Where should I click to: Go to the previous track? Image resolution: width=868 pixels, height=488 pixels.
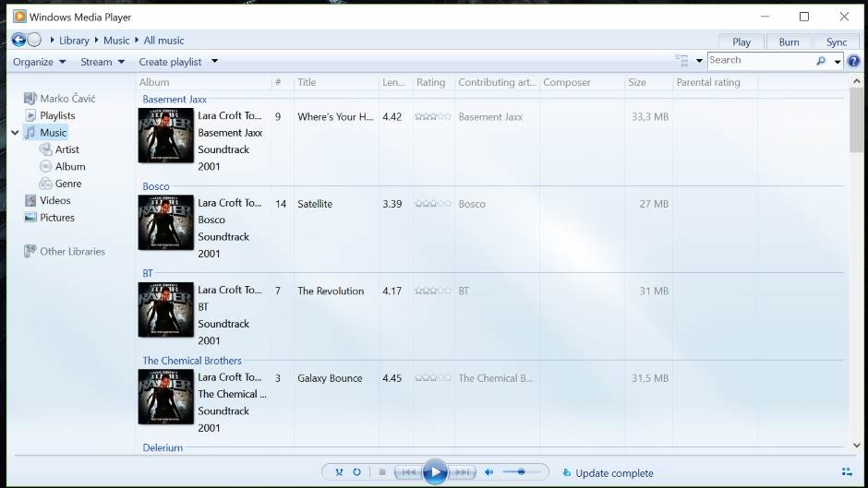click(407, 472)
